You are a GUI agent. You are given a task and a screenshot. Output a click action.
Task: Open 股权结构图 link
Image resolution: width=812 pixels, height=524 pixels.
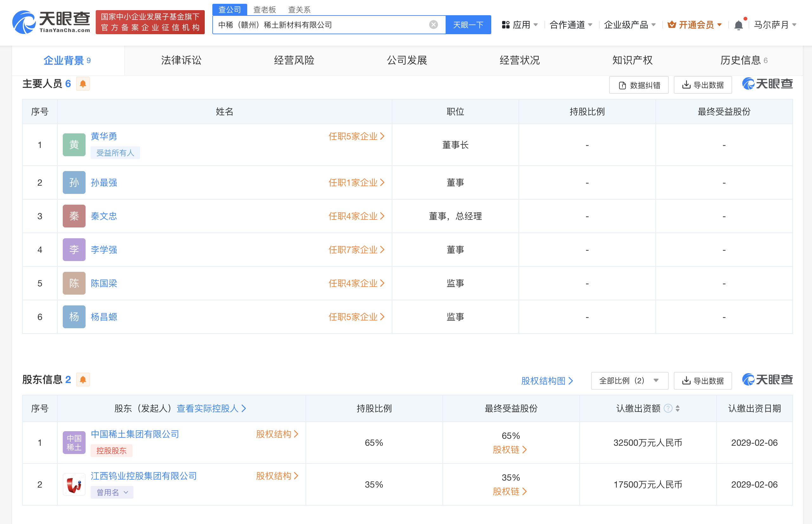point(547,380)
